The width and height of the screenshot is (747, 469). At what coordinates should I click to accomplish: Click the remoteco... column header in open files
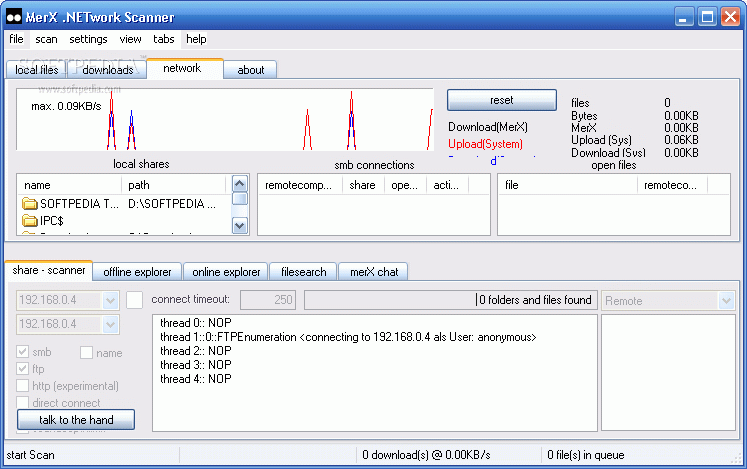coord(672,185)
